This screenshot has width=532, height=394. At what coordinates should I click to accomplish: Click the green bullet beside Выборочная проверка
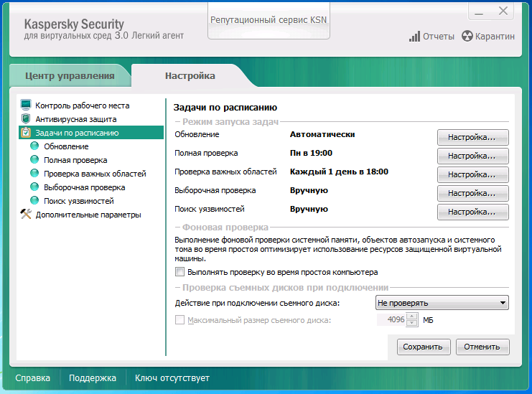click(x=34, y=187)
